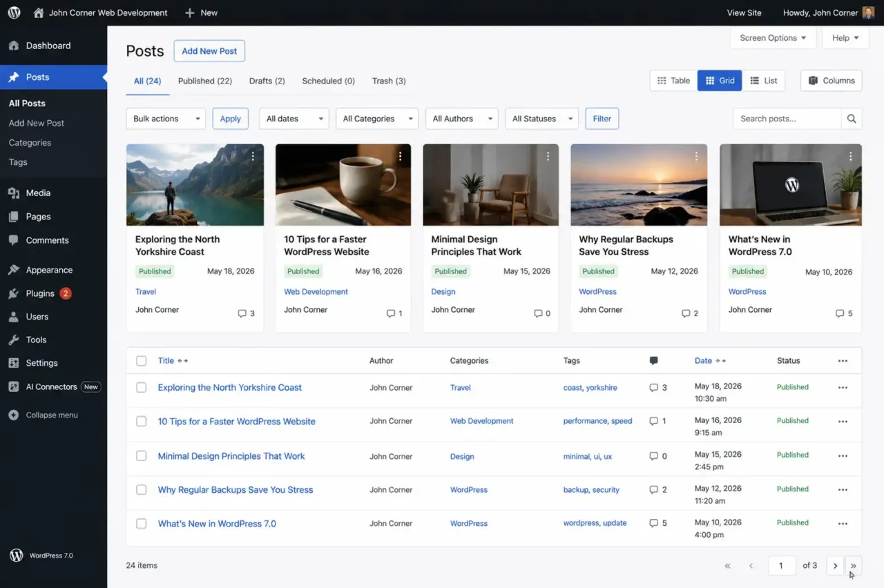Click the Add New Post button
This screenshot has width=884, height=588.
[x=209, y=51]
